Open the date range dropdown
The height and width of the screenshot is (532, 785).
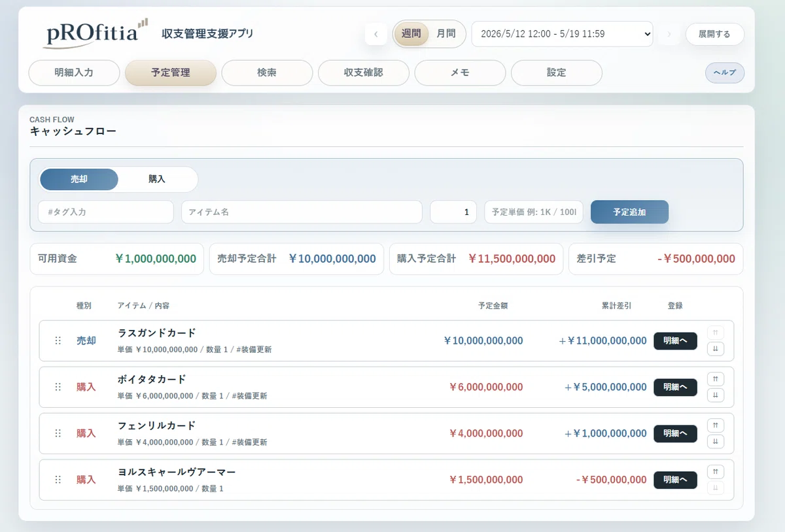(x=562, y=34)
